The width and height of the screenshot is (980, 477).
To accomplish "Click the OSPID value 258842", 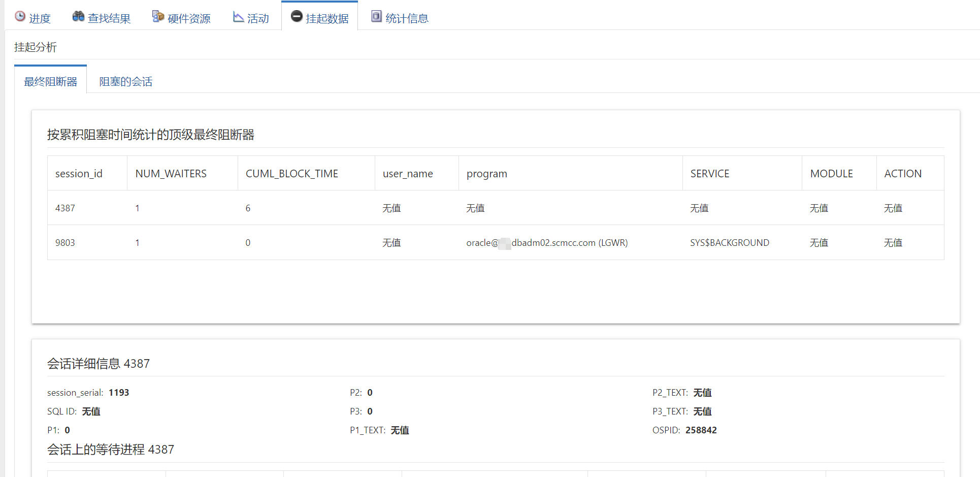I will (701, 430).
